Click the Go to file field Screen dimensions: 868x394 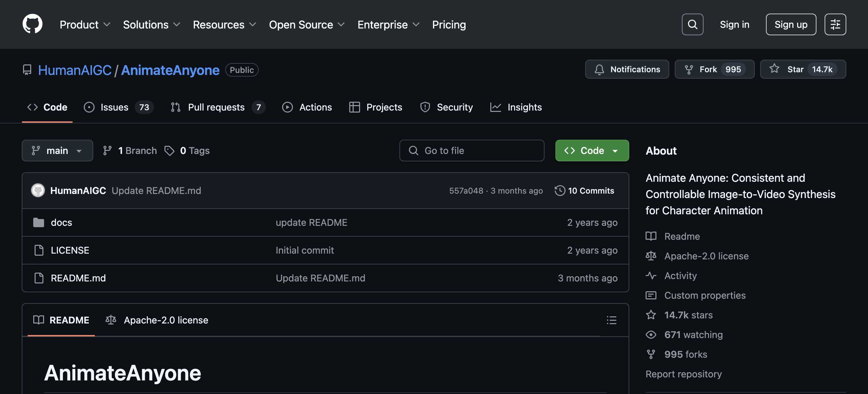pyautogui.click(x=472, y=151)
